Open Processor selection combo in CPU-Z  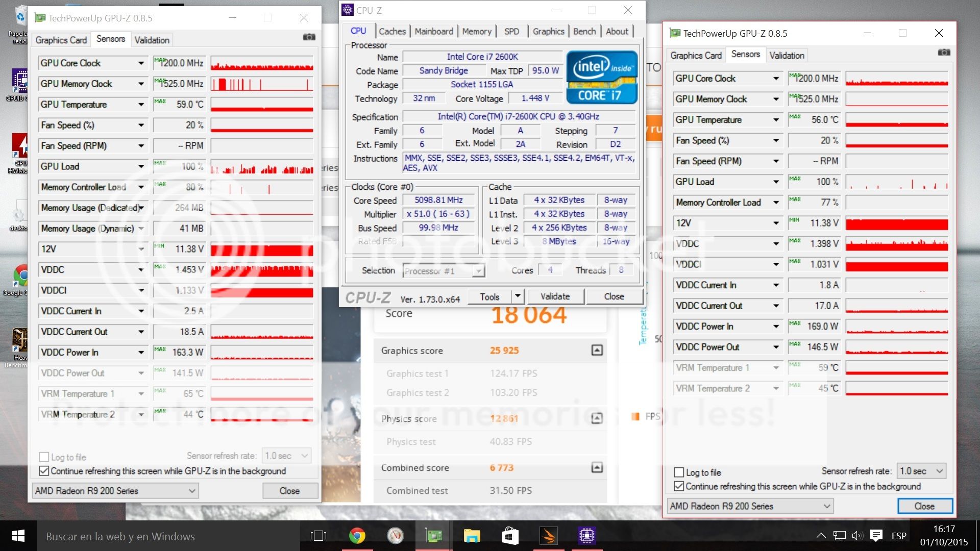(x=444, y=271)
